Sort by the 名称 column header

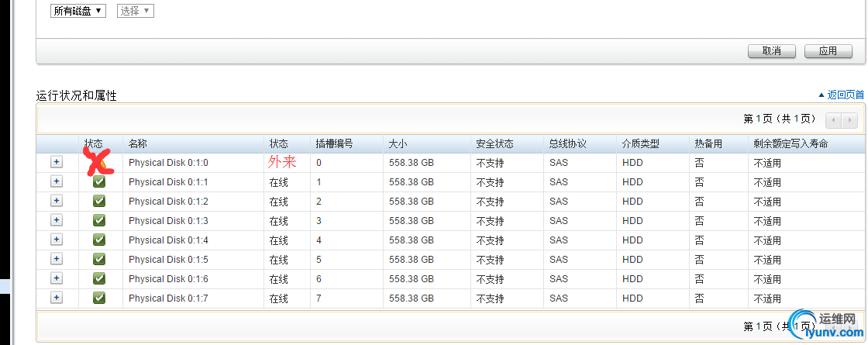138,143
